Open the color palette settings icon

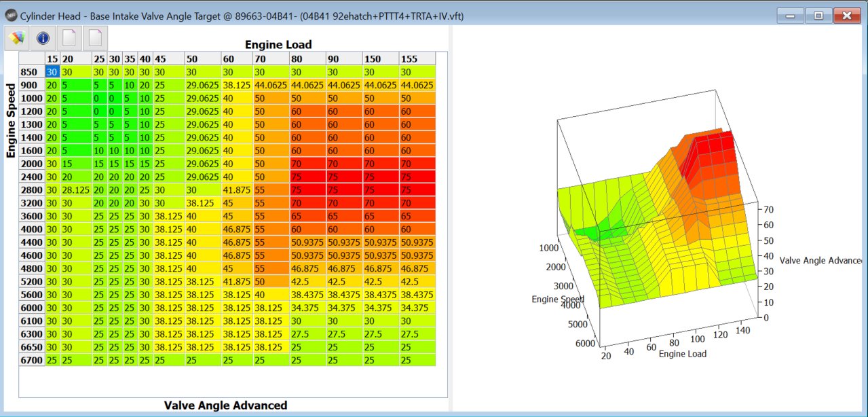click(17, 38)
